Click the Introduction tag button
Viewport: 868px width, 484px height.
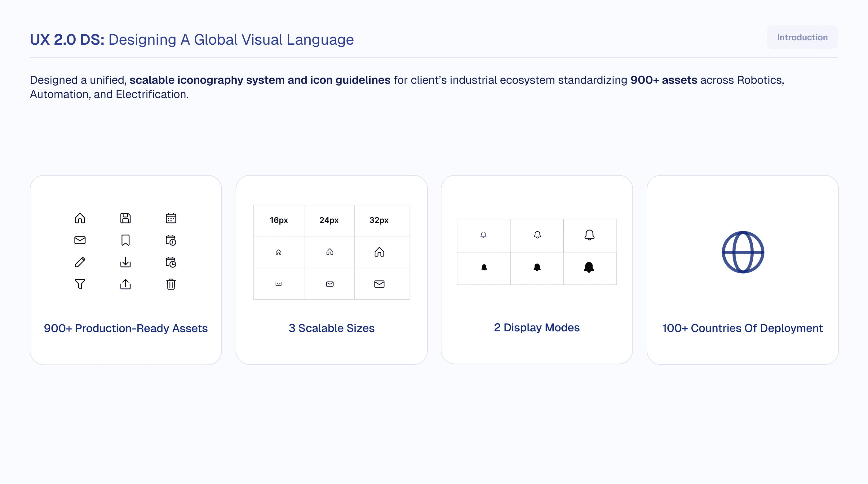802,38
